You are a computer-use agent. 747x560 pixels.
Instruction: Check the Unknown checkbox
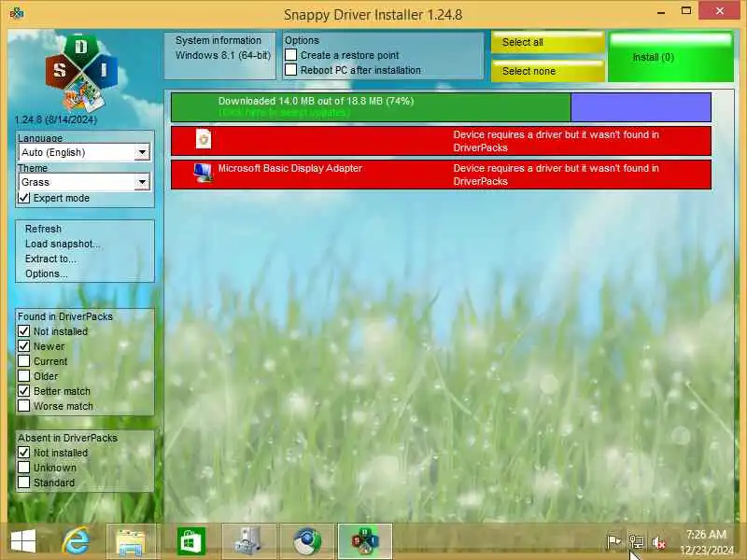[24, 468]
